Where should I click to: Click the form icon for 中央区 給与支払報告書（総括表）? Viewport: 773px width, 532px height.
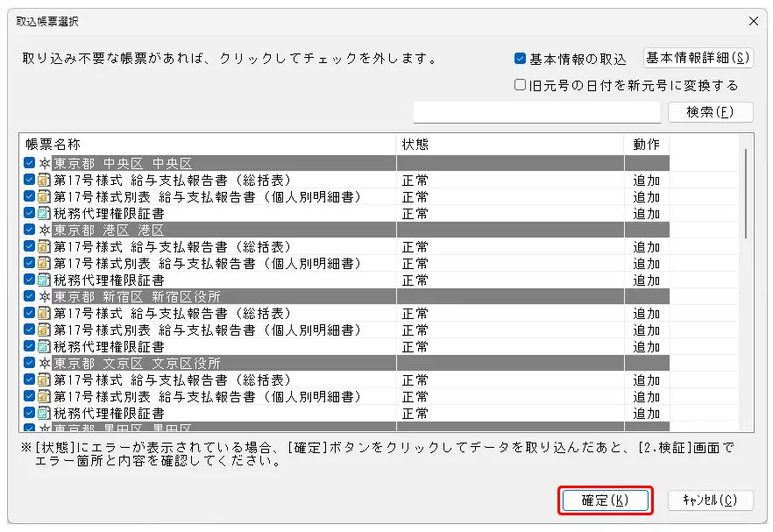tap(44, 181)
